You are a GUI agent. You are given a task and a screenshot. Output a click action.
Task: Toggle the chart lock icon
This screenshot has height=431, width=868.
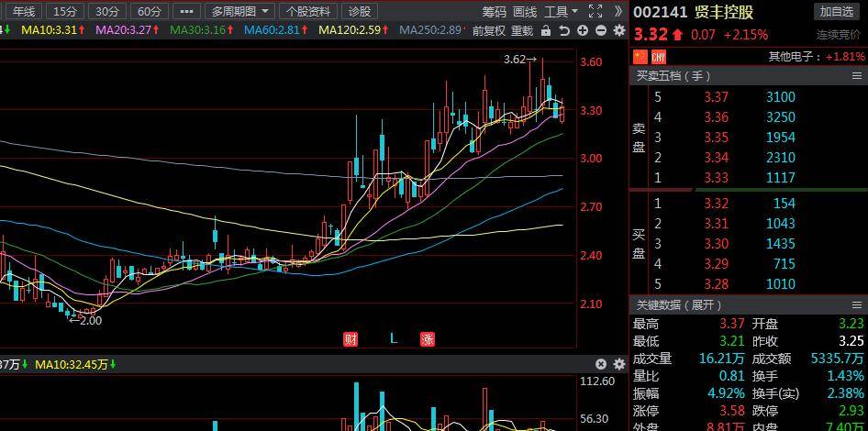(x=546, y=30)
